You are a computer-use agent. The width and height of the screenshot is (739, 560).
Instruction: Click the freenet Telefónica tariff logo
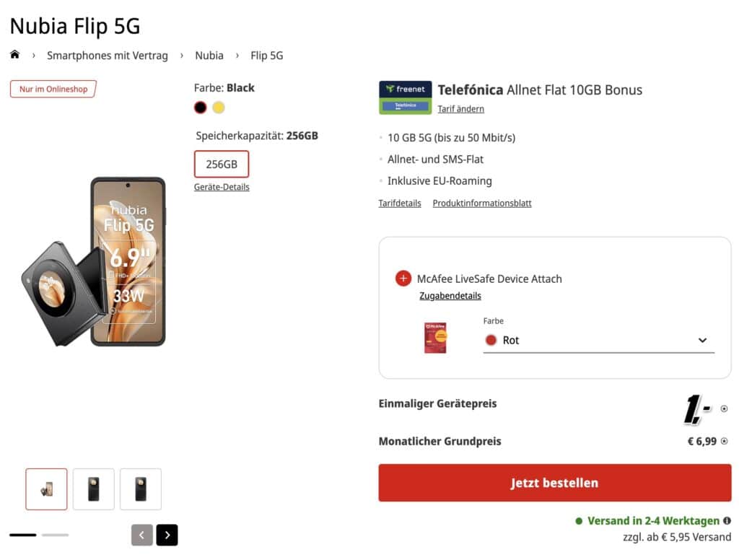coord(405,97)
